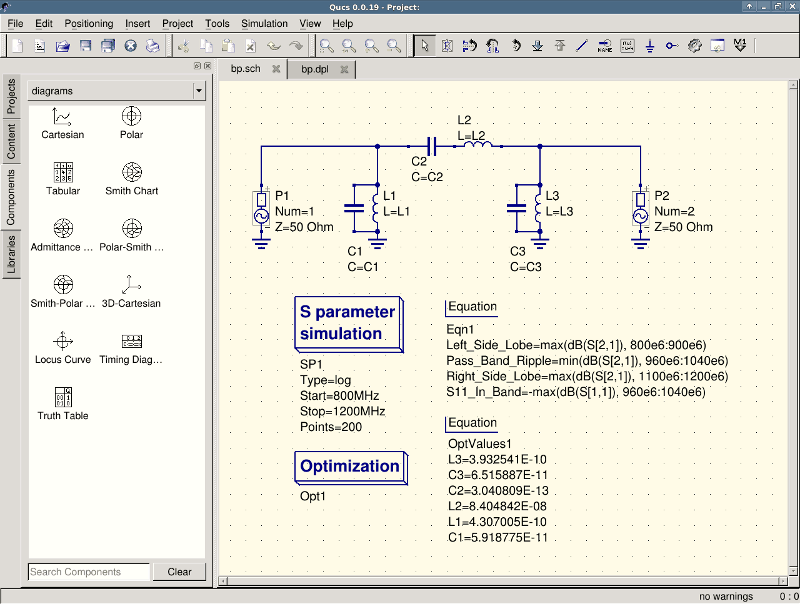Open the Edit menu
The image size is (800, 604).
44,23
